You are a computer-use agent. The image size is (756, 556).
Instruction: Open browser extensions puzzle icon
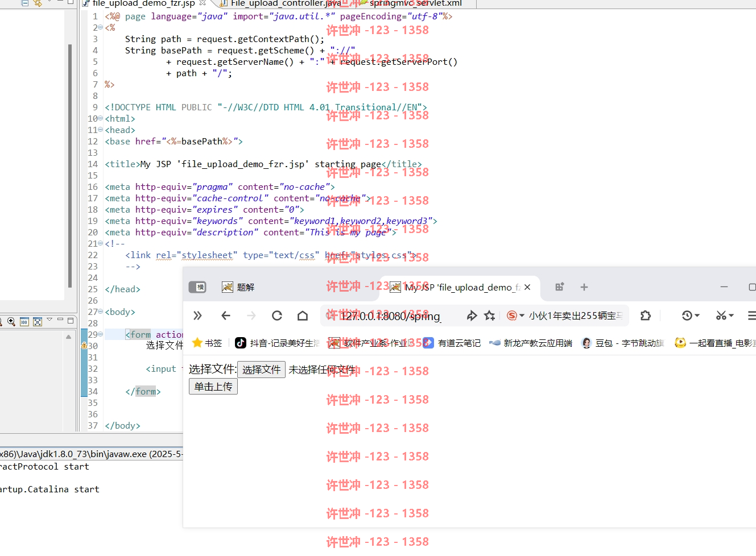(x=645, y=316)
